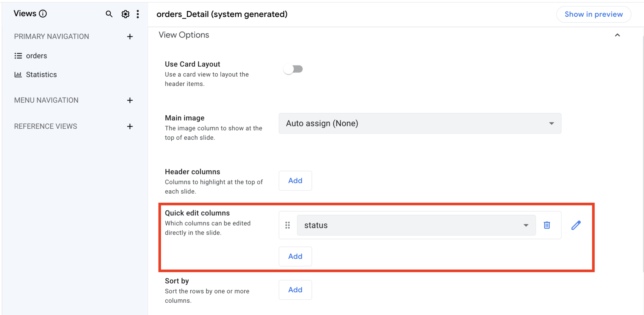Image resolution: width=644 pixels, height=315 pixels.
Task: Add another Quick edit column
Action: click(x=295, y=256)
